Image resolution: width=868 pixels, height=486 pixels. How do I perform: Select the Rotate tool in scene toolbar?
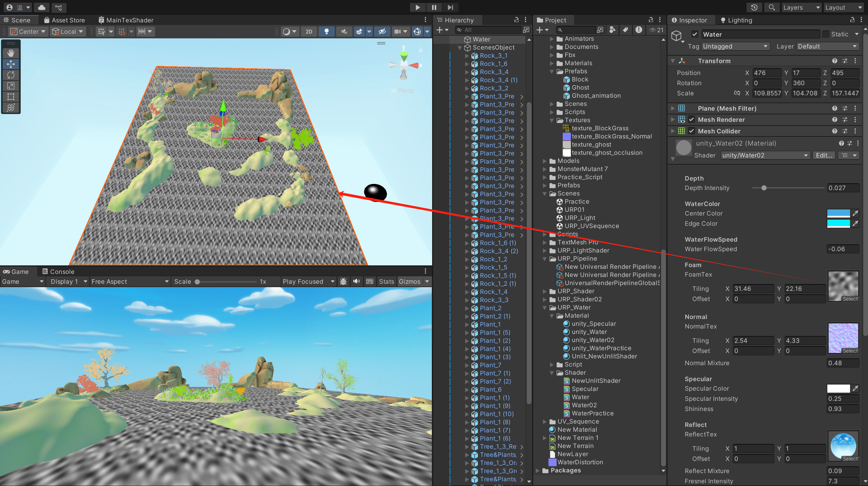tap(11, 75)
